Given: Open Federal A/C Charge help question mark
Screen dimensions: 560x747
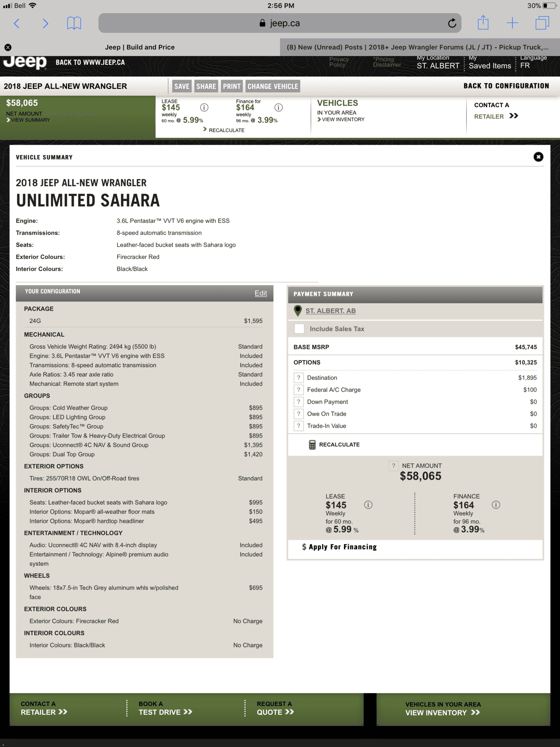Looking at the screenshot, I should [x=298, y=390].
